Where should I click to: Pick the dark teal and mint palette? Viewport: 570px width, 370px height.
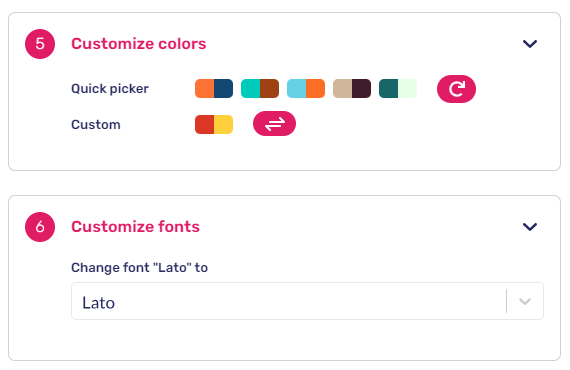398,89
